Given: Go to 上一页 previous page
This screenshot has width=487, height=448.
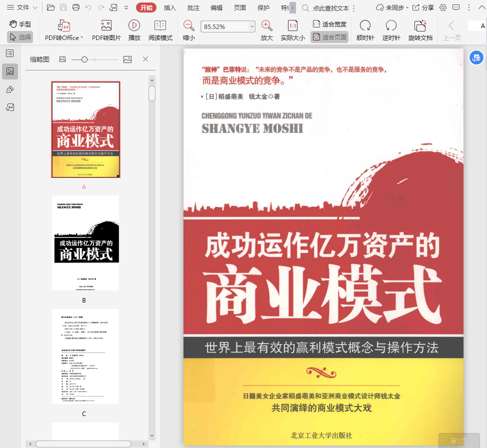Looking at the screenshot, I should pos(451,30).
